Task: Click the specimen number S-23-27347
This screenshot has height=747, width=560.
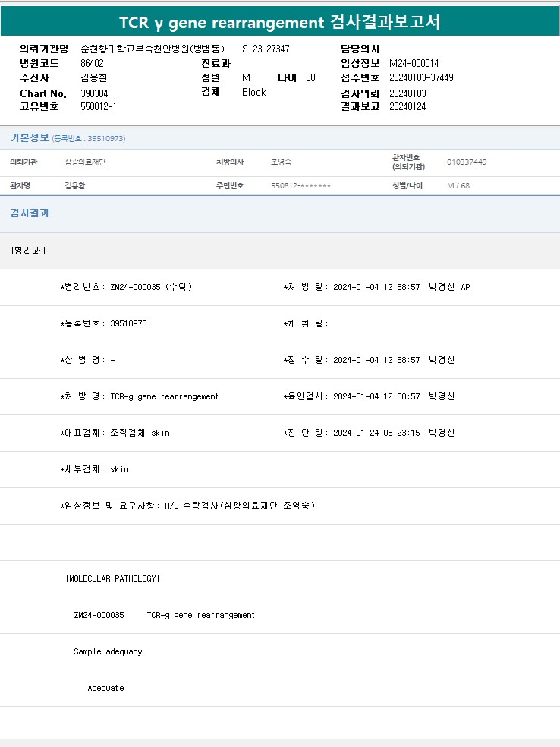Action: point(266,49)
